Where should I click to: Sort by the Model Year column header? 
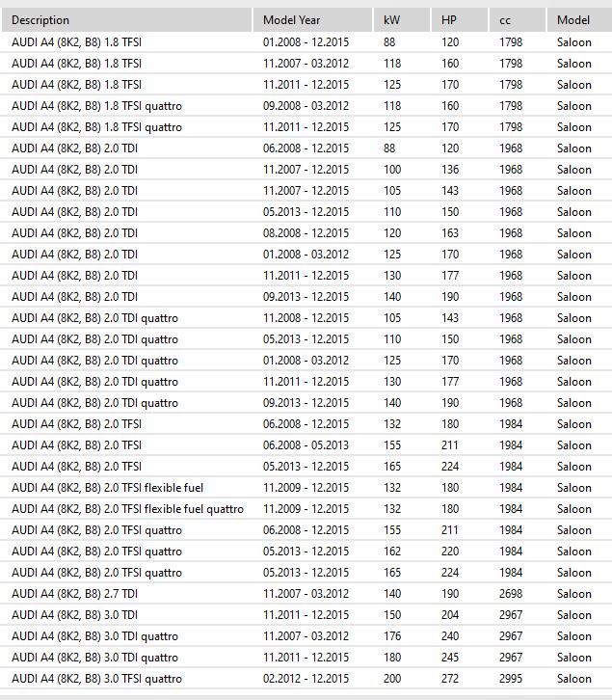[x=312, y=20]
